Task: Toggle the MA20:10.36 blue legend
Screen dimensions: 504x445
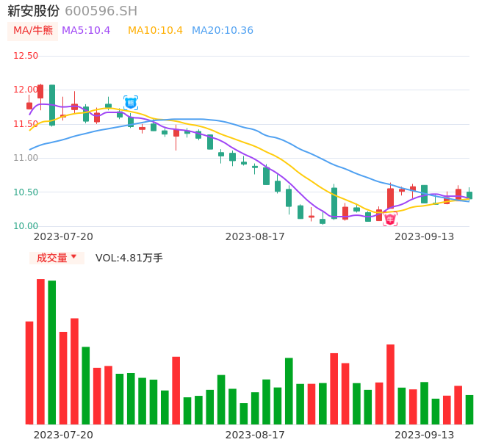Action: (223, 31)
